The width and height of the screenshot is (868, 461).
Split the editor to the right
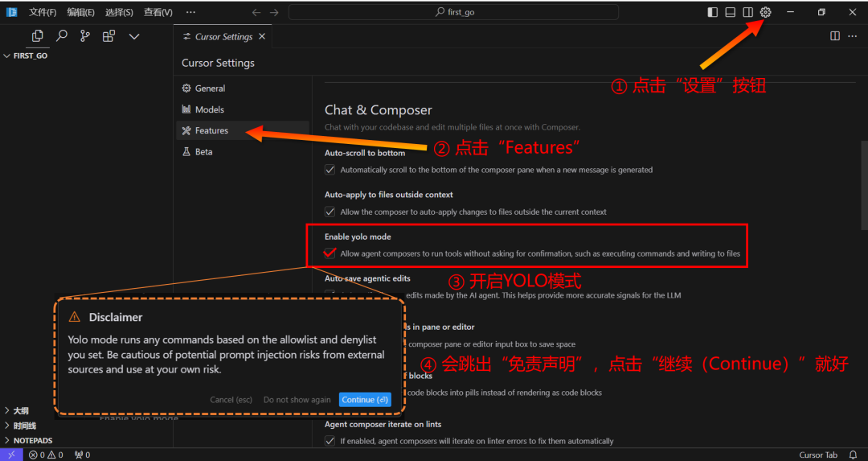835,36
